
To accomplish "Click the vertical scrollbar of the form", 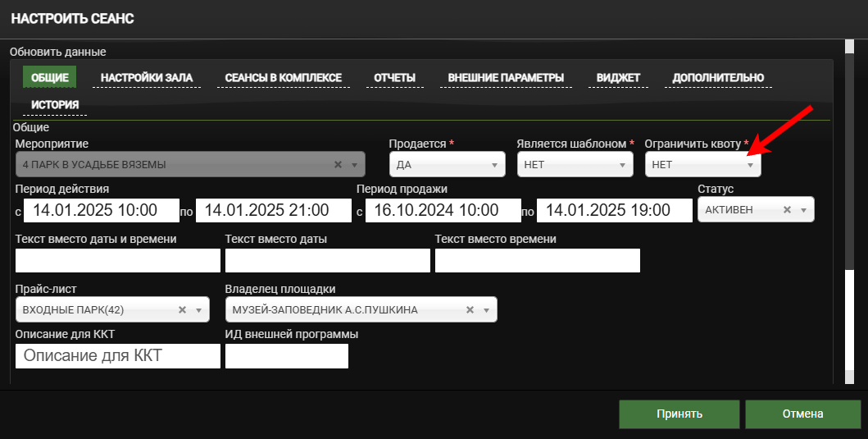I will point(849,164).
